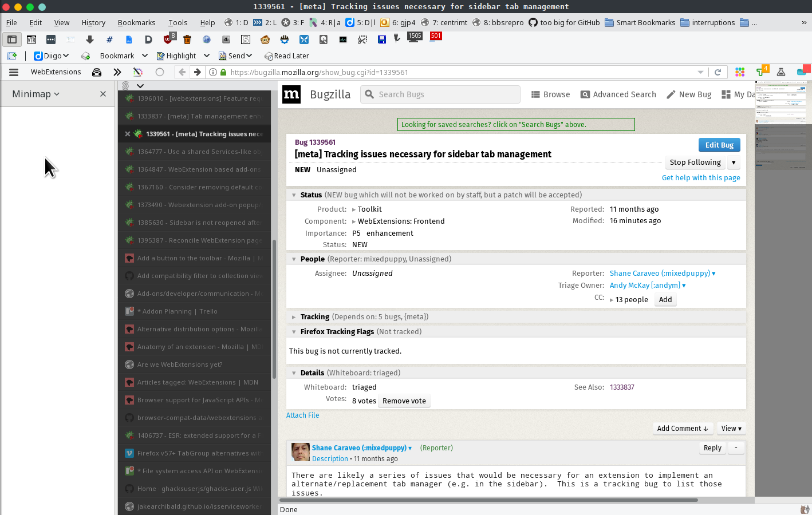The image size is (812, 515).
Task: Open the Tools menu
Action: tap(178, 22)
